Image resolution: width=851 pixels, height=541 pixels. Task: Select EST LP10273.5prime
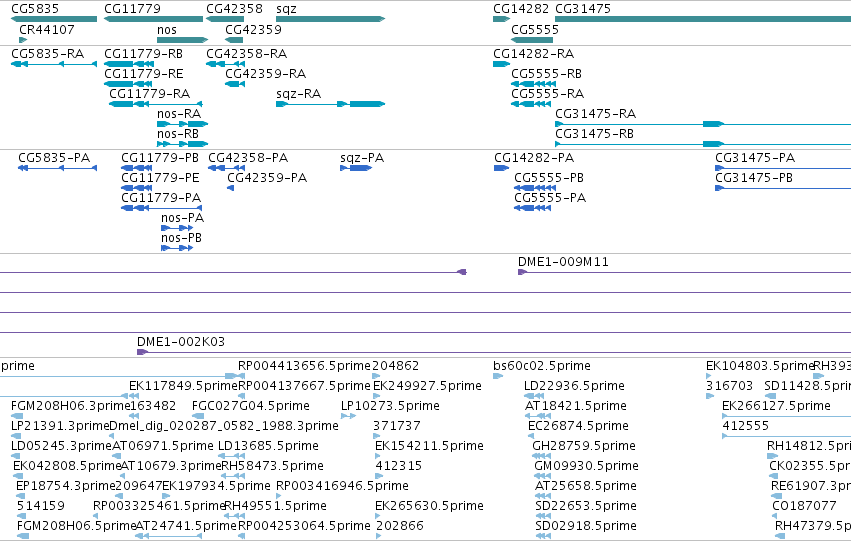390,406
